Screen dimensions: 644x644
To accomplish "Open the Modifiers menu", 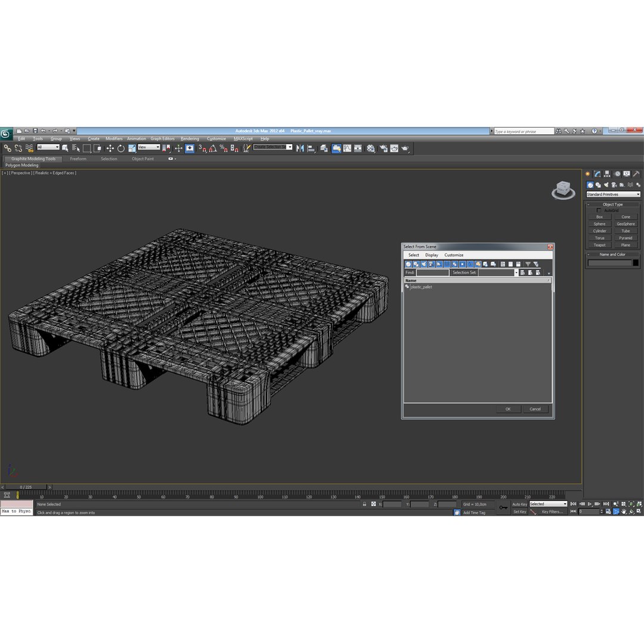I will 114,139.
